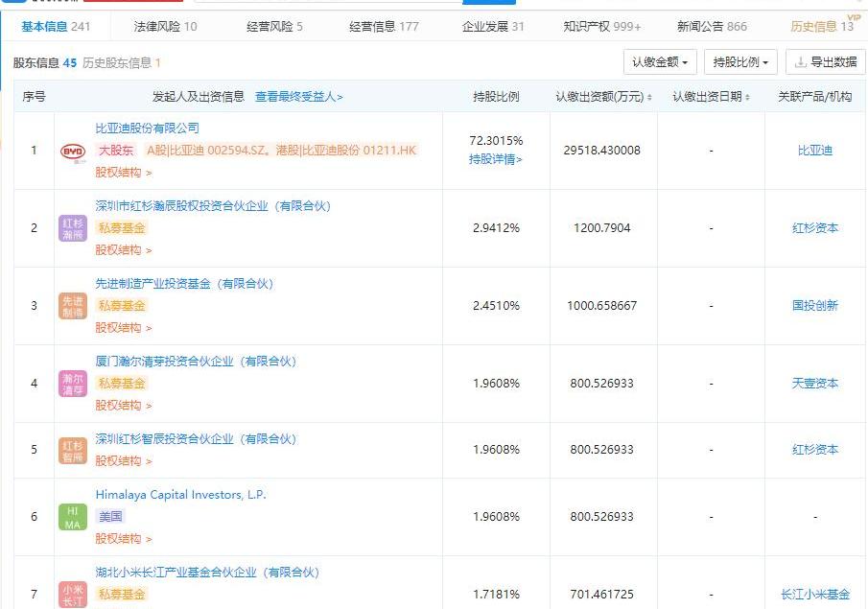Expand 股权结构 under 深圳红杉智辰
The height and width of the screenshot is (609, 868).
point(123,461)
